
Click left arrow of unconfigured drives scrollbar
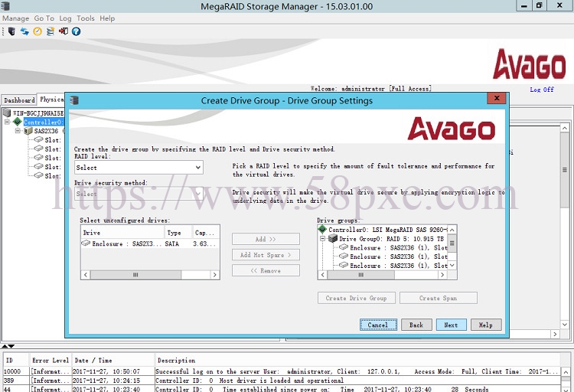click(x=86, y=275)
